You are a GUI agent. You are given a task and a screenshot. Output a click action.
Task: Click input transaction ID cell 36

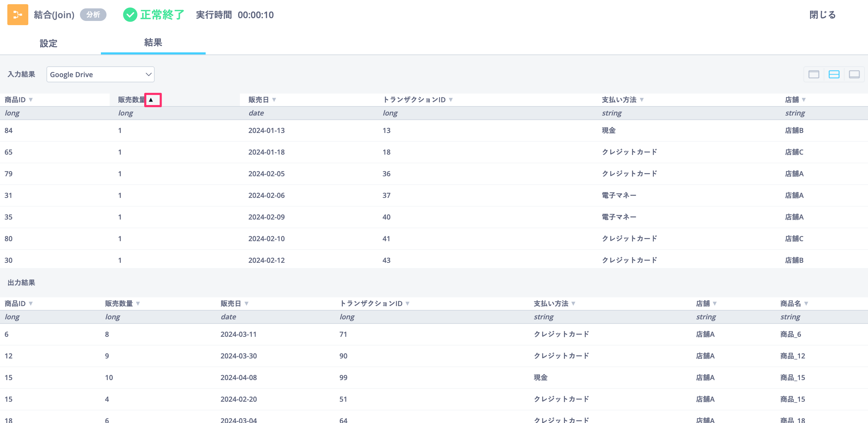pos(387,174)
